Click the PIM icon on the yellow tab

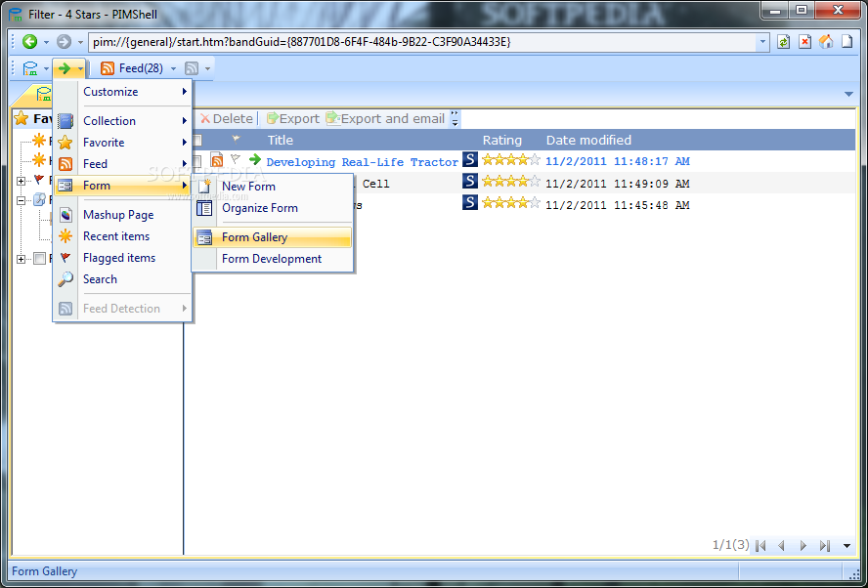click(x=43, y=94)
